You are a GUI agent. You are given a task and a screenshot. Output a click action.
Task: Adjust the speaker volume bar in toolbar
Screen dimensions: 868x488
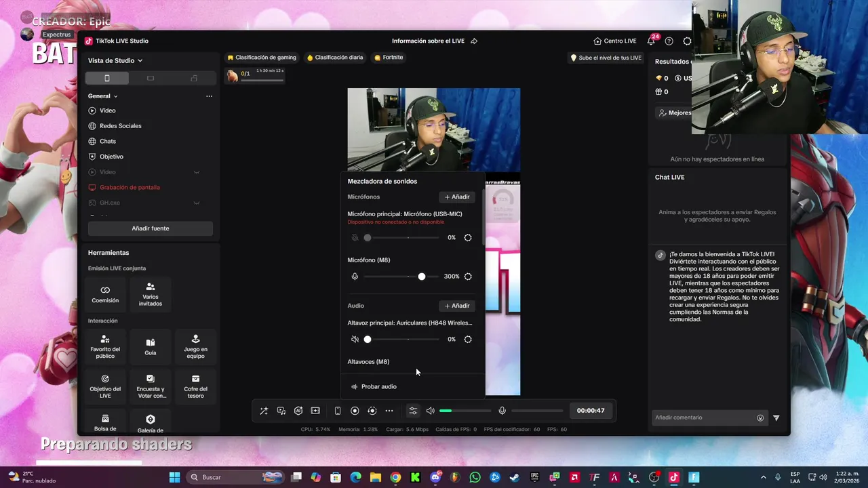pyautogui.click(x=465, y=411)
